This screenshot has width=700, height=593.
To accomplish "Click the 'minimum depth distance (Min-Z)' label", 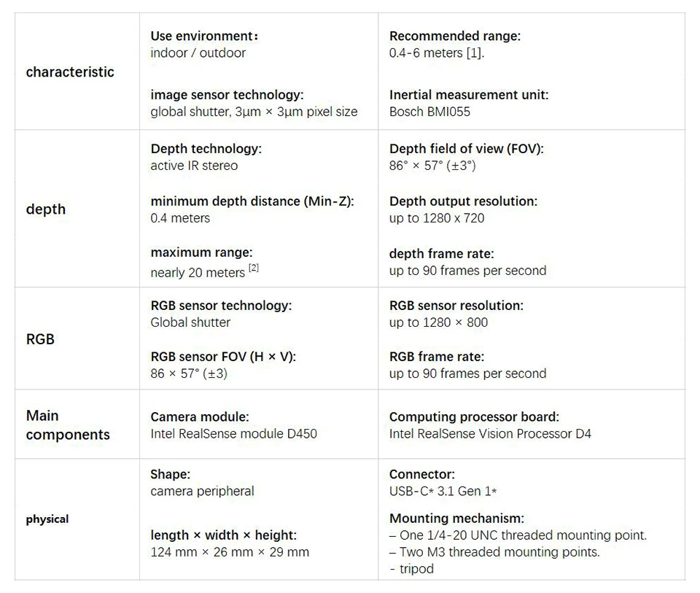I will pyautogui.click(x=252, y=201).
